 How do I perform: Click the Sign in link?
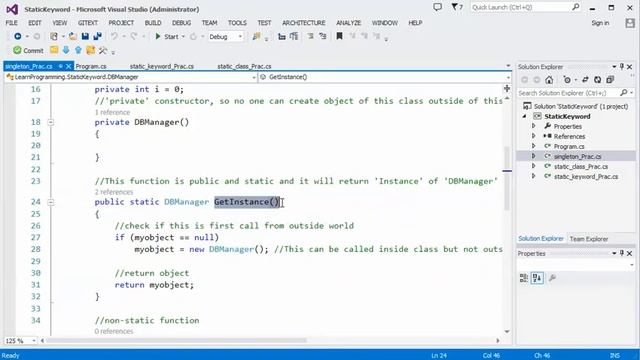pyautogui.click(x=600, y=23)
